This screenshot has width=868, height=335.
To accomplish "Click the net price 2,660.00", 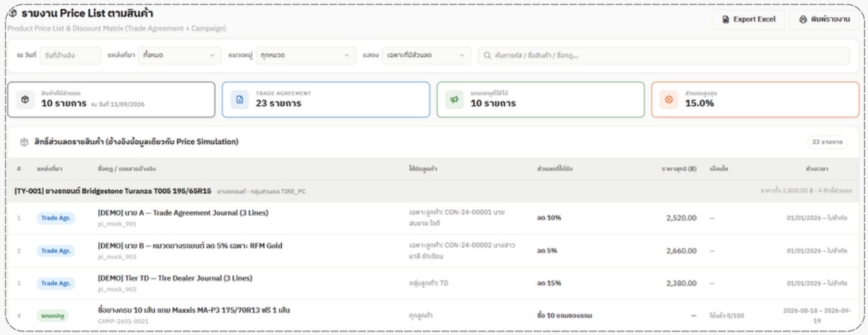I will tap(681, 251).
